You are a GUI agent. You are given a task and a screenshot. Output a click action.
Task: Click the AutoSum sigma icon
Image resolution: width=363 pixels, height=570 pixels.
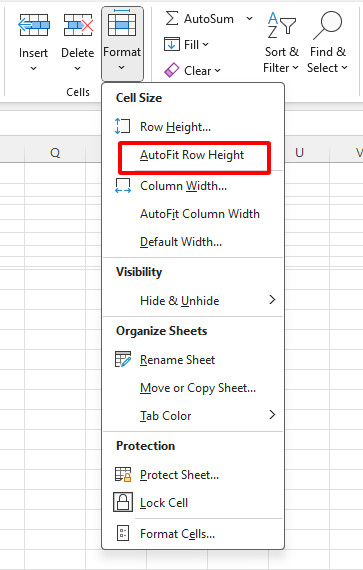click(x=172, y=19)
